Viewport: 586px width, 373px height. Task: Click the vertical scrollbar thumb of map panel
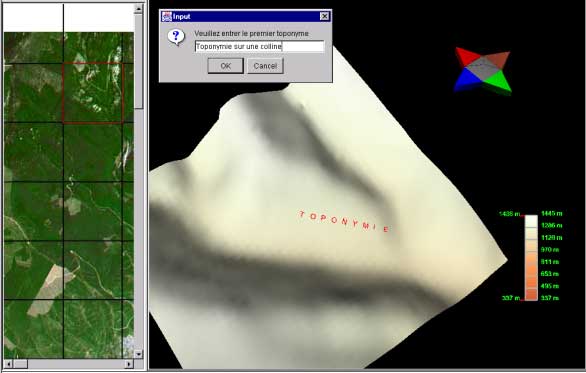tap(138, 62)
